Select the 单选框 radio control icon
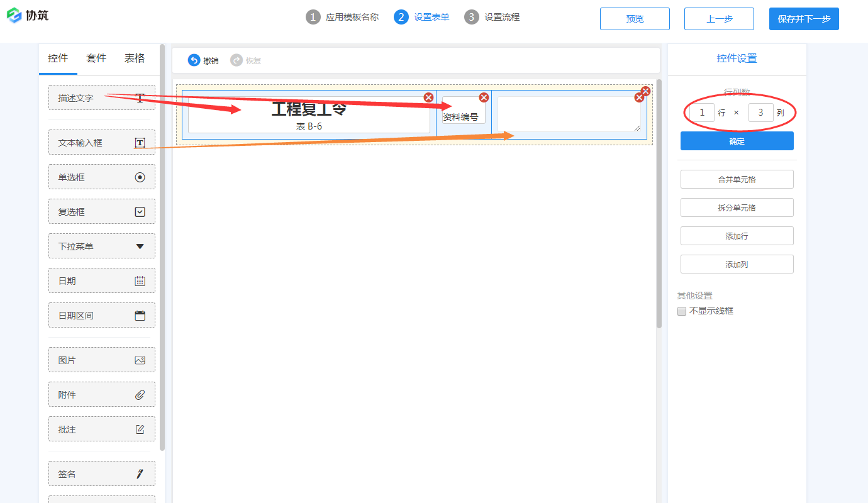Image resolution: width=868 pixels, height=503 pixels. click(x=140, y=177)
